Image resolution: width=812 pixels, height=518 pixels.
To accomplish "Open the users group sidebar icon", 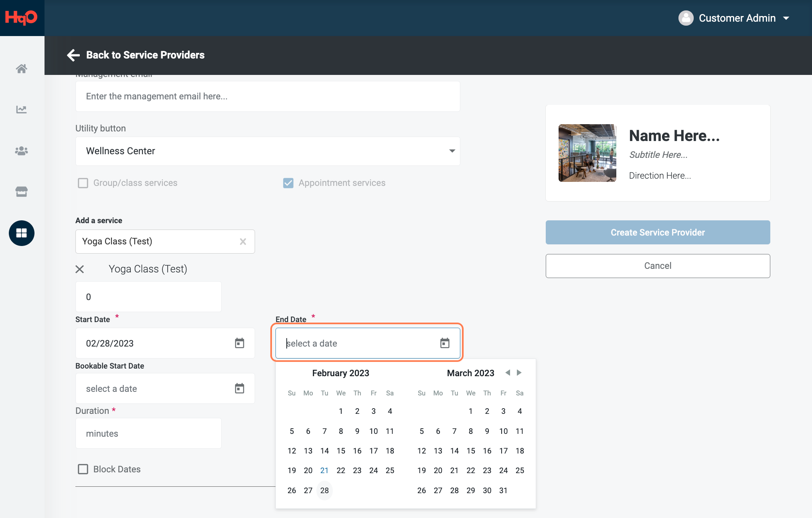I will (22, 151).
